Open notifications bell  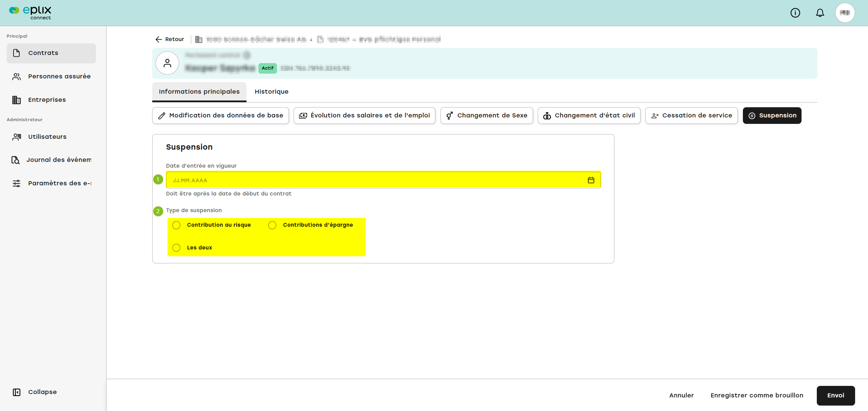(x=820, y=13)
